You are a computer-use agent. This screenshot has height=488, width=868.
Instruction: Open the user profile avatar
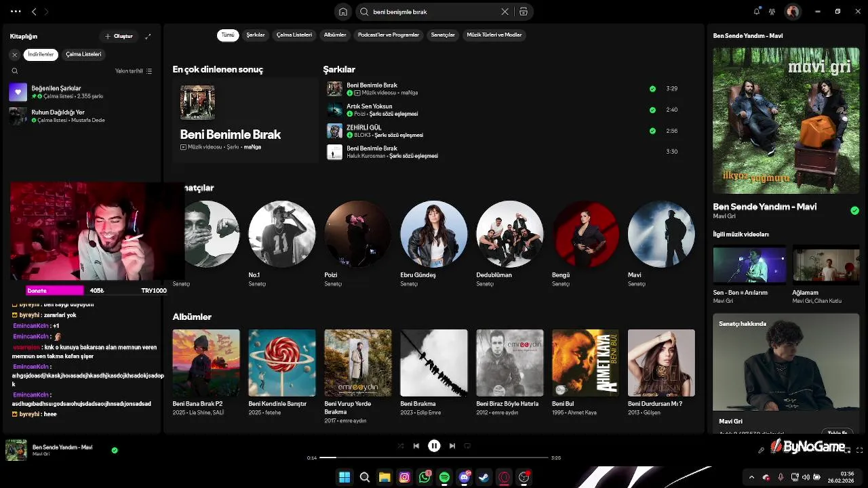point(792,12)
